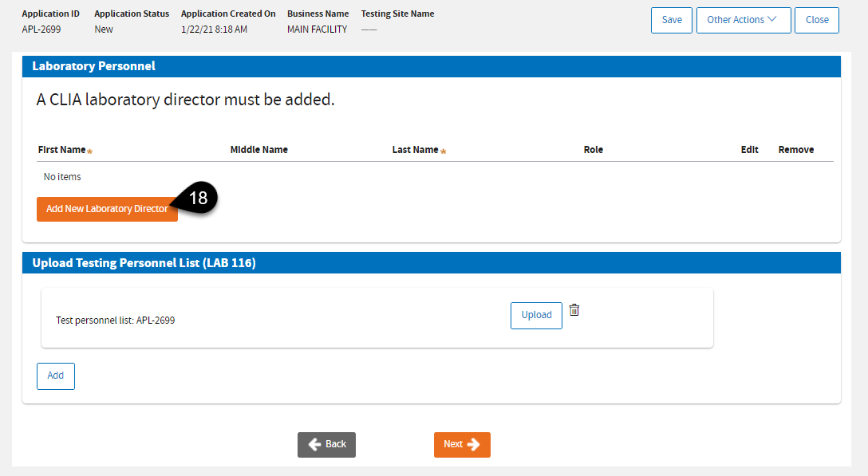Screen dimensions: 868x476
Task: Select the Middle Name column header
Action: click(258, 150)
